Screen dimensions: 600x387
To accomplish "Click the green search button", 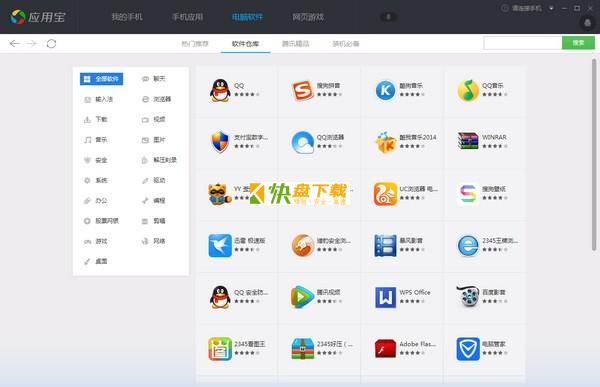I will (578, 43).
